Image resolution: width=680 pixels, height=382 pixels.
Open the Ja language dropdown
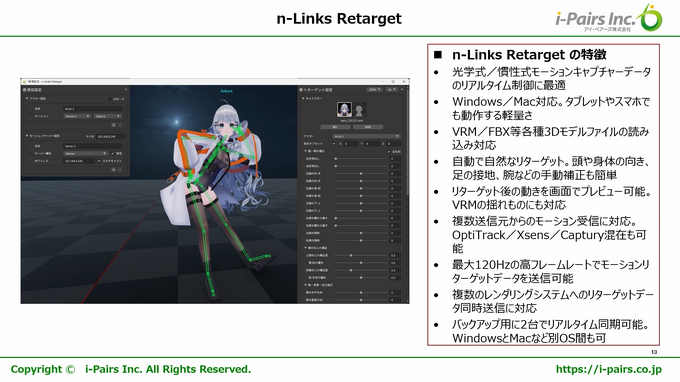(x=392, y=89)
